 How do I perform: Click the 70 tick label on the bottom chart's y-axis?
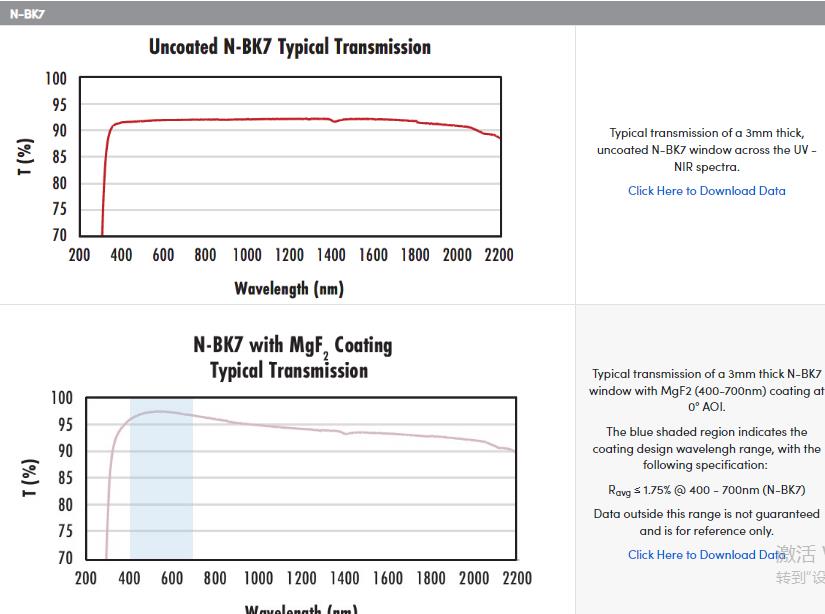[x=62, y=558]
